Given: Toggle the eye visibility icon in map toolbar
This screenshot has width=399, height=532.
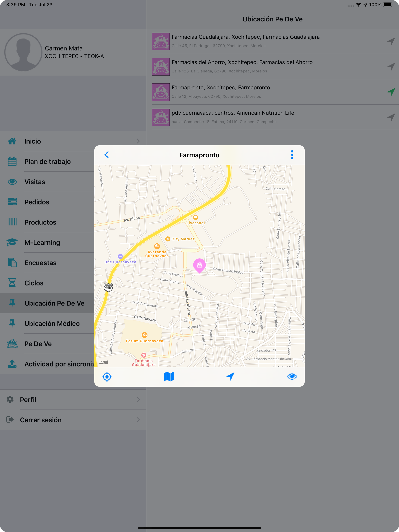Looking at the screenshot, I should click(292, 377).
